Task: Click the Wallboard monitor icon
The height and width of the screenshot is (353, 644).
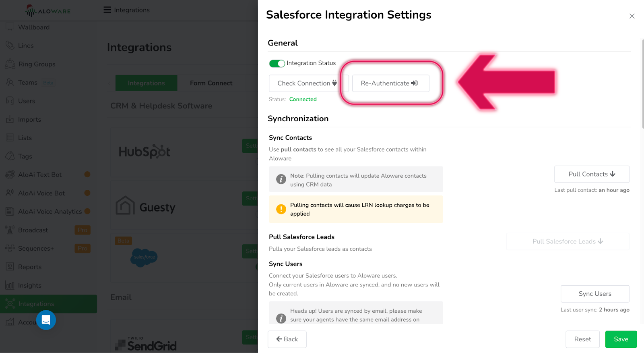Action: click(10, 27)
